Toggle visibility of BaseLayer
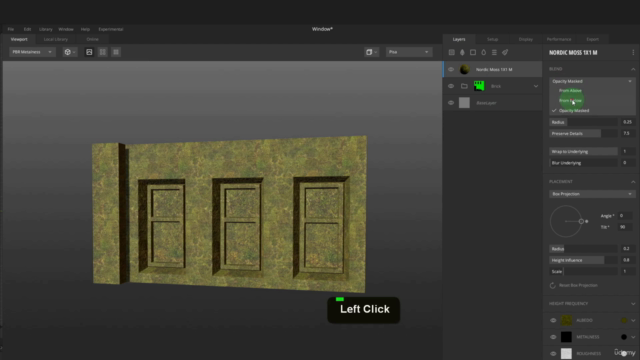The height and width of the screenshot is (360, 640). (451, 103)
